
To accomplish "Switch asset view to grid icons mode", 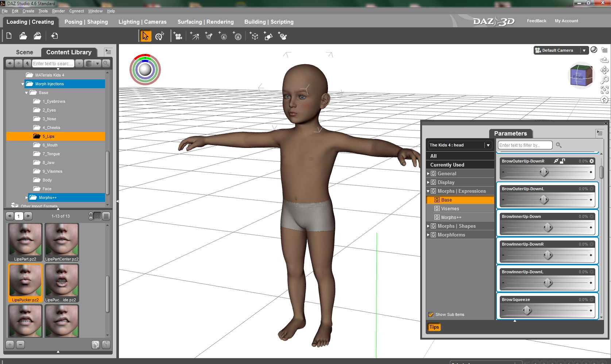I will 97,216.
